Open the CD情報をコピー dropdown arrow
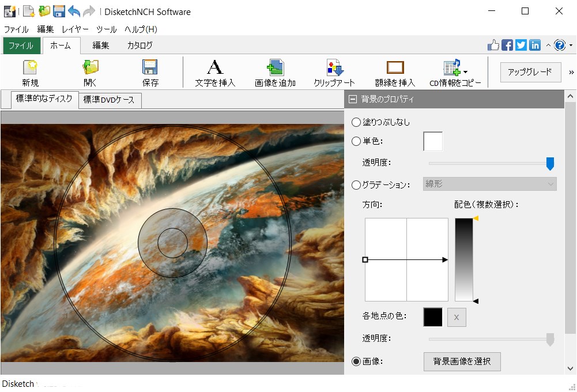The image size is (577, 392). (x=466, y=72)
